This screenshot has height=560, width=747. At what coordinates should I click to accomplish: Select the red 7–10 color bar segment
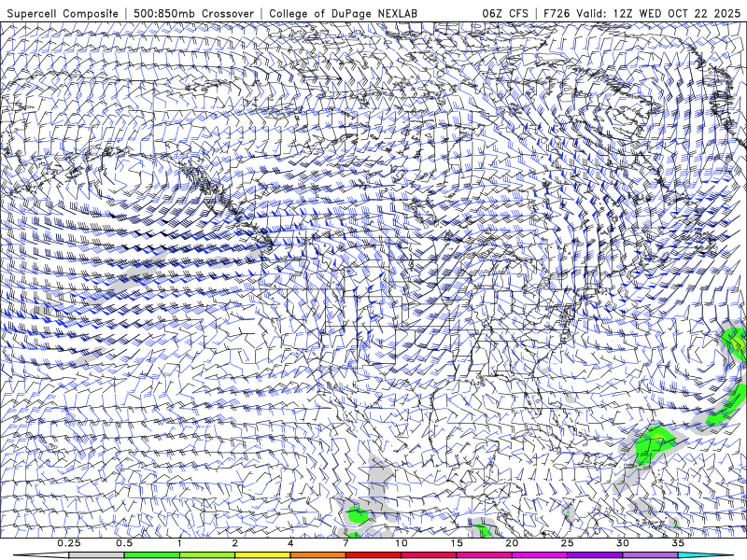[x=373, y=555]
